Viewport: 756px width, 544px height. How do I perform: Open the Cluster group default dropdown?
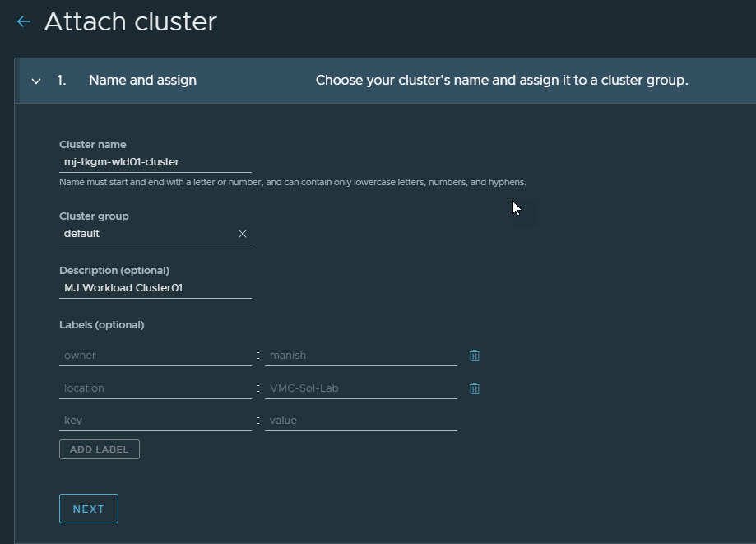click(148, 234)
